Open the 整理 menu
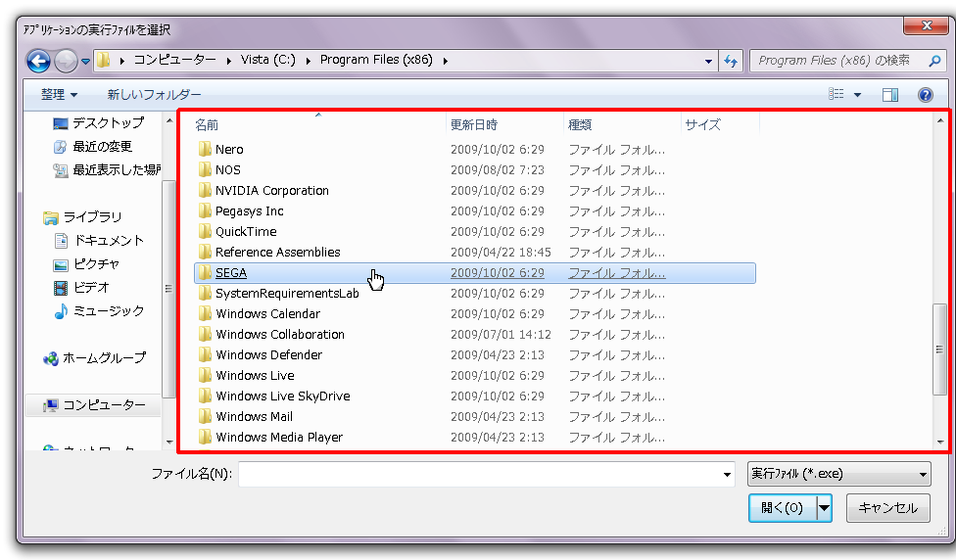 coord(59,94)
